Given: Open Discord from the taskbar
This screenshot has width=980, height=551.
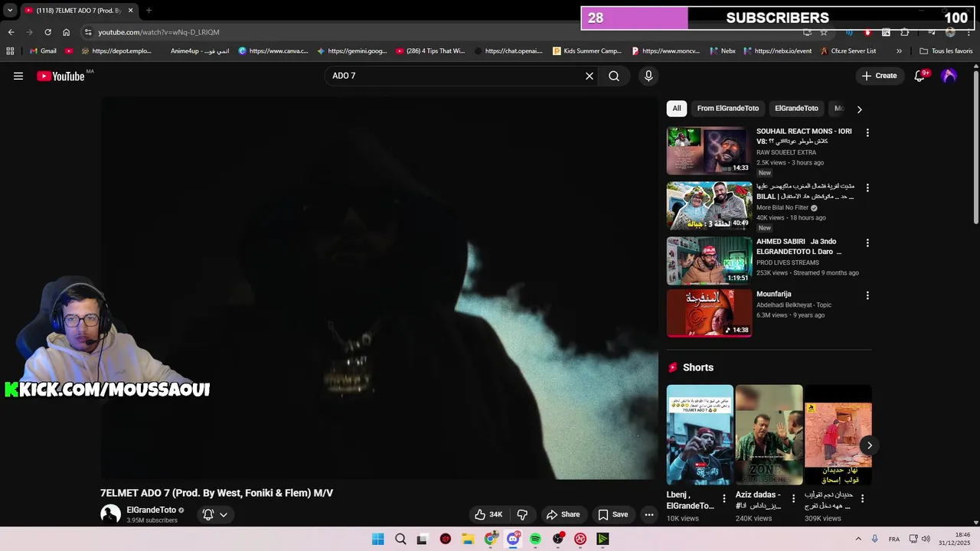Looking at the screenshot, I should point(513,539).
